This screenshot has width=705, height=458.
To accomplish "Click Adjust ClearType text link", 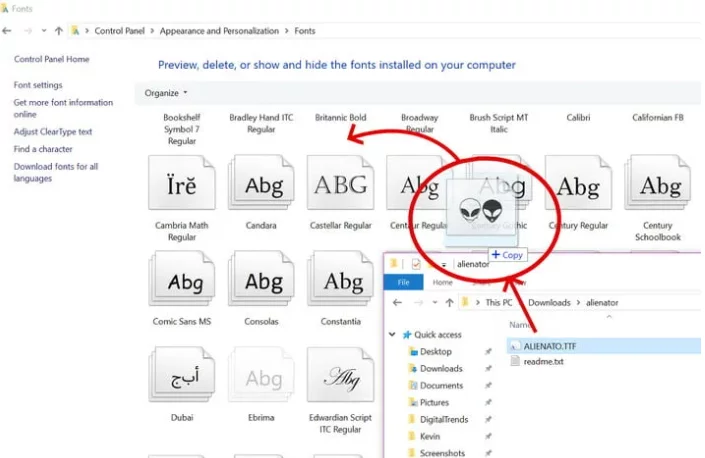I will [x=53, y=132].
